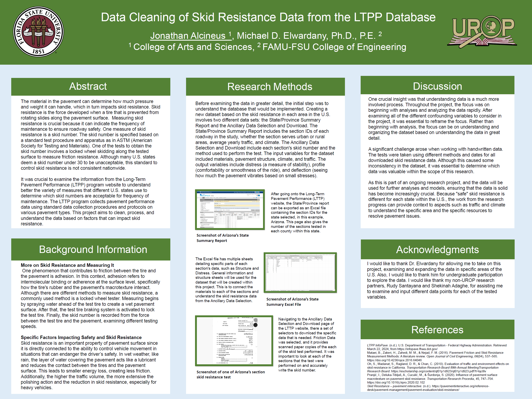Click the Research Methods section header
This screenshot has width=532, height=399.
coord(270,87)
